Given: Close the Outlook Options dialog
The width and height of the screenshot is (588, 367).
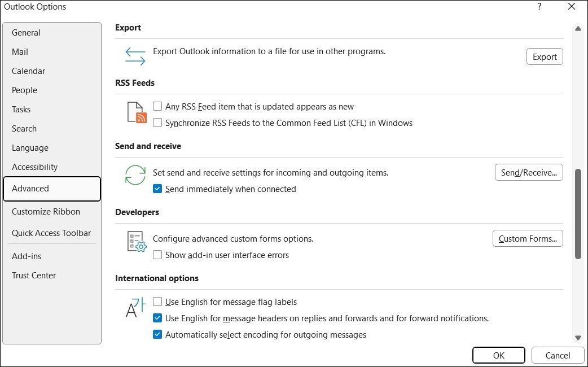Looking at the screenshot, I should tap(572, 6).
